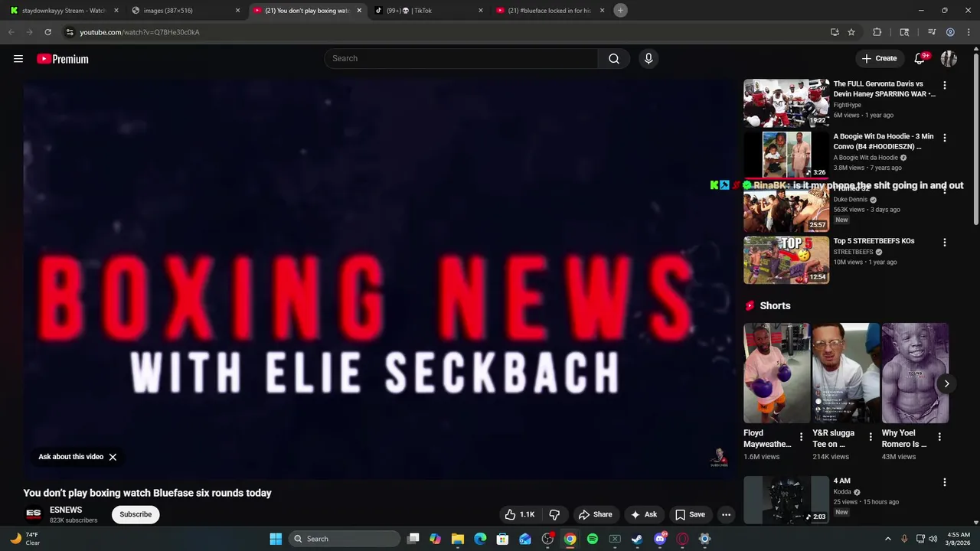
Task: Switch to images (387×516) tab
Action: pos(186,11)
